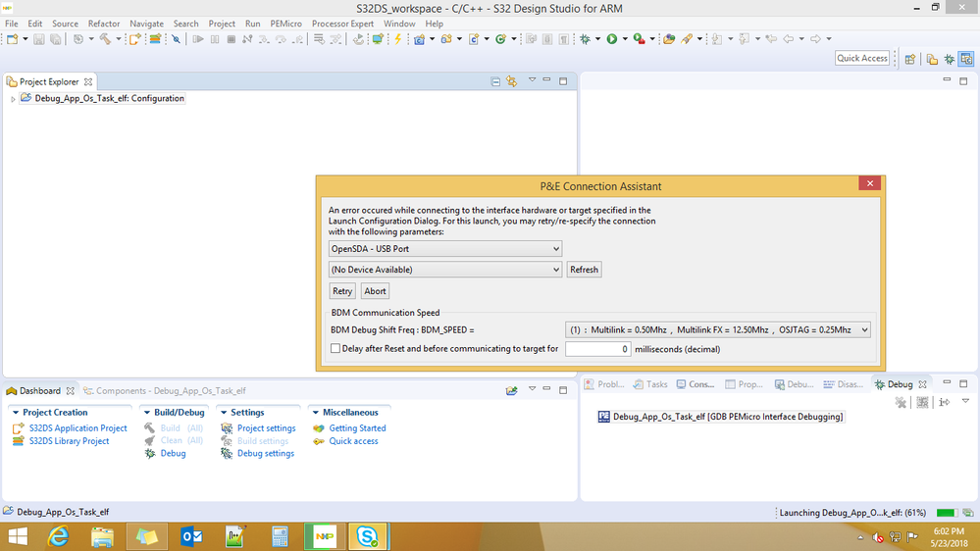
Task: Switch to the Cons... console tab
Action: point(695,384)
